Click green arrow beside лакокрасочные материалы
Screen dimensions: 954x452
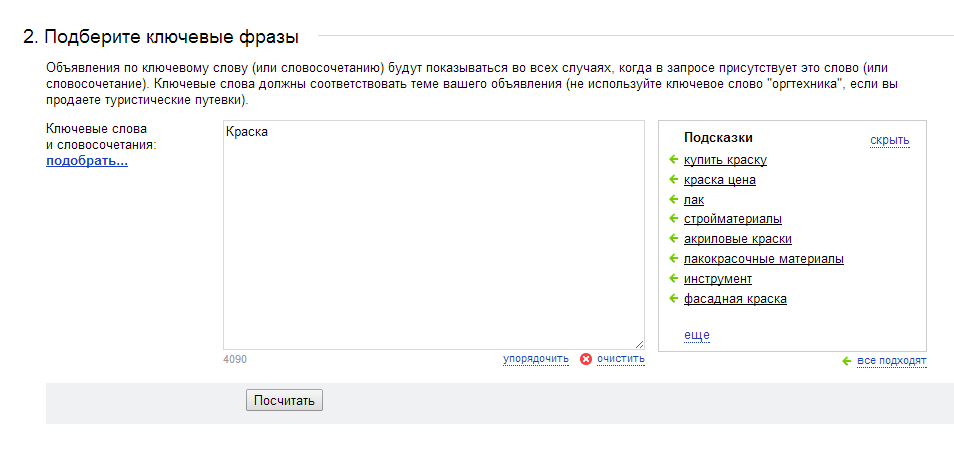tap(674, 259)
